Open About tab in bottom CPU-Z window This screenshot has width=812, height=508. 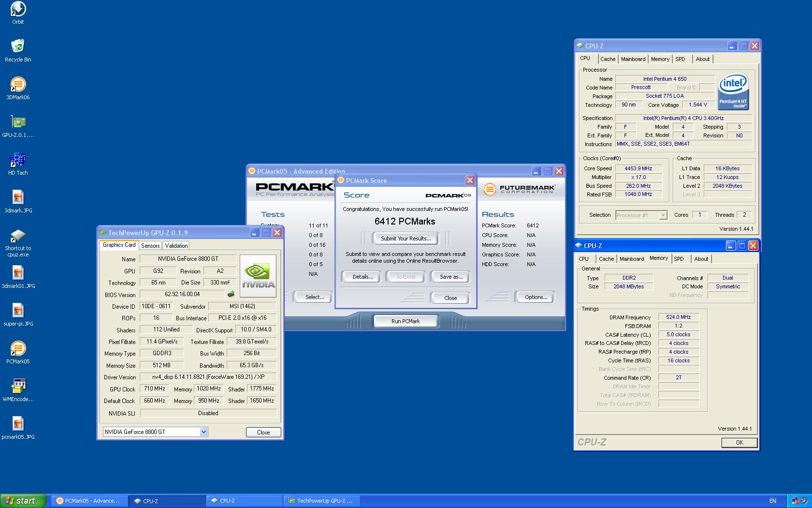tap(701, 259)
